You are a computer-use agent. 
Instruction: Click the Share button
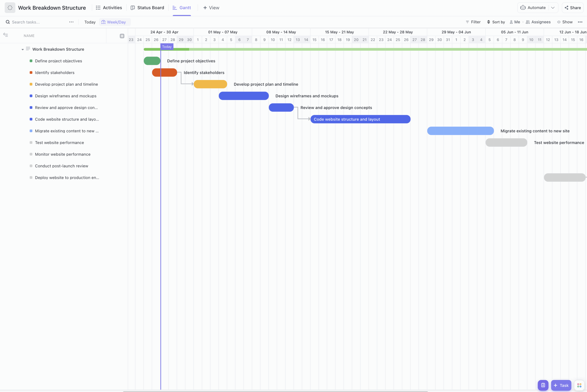(x=573, y=8)
